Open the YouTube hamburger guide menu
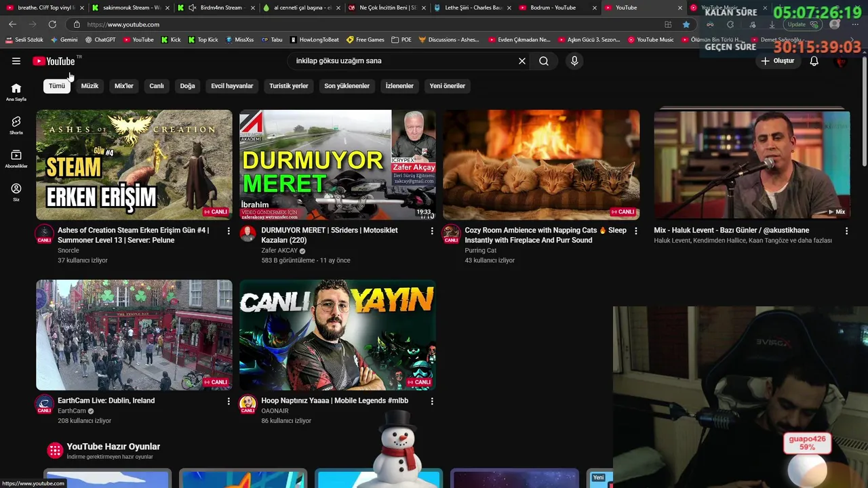The height and width of the screenshot is (488, 868). tap(16, 61)
